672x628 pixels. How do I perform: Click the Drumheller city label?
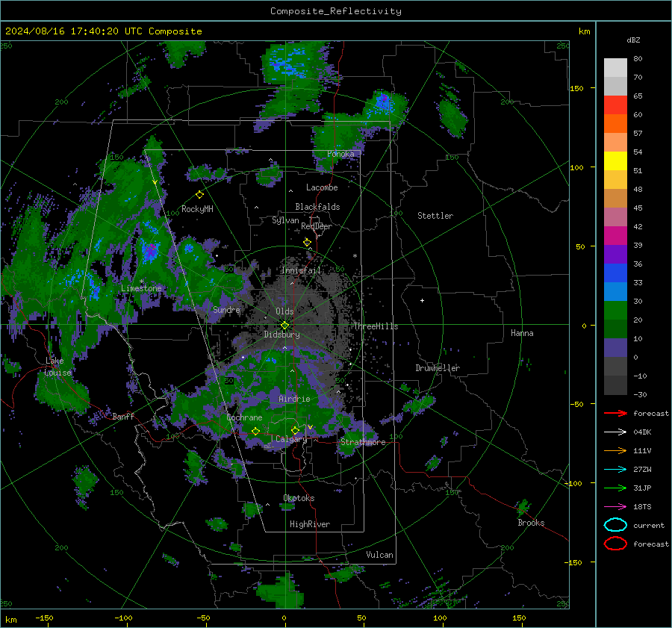pos(438,368)
